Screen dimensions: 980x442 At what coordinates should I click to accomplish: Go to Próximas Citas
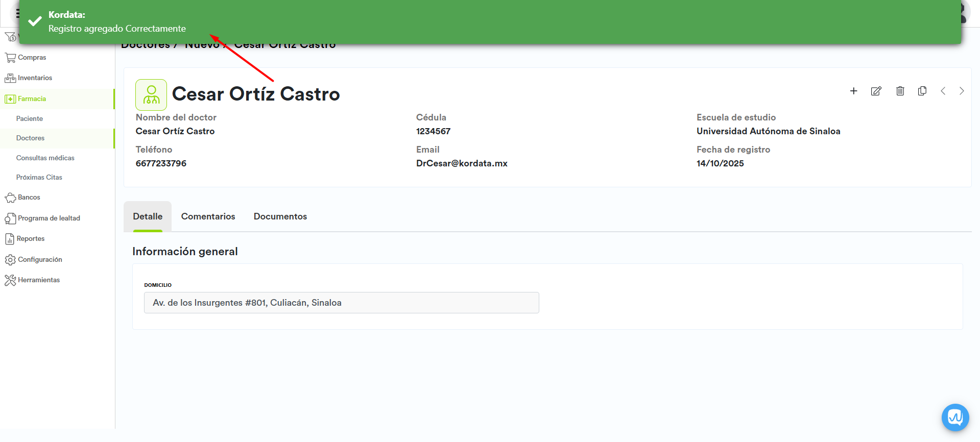39,178
